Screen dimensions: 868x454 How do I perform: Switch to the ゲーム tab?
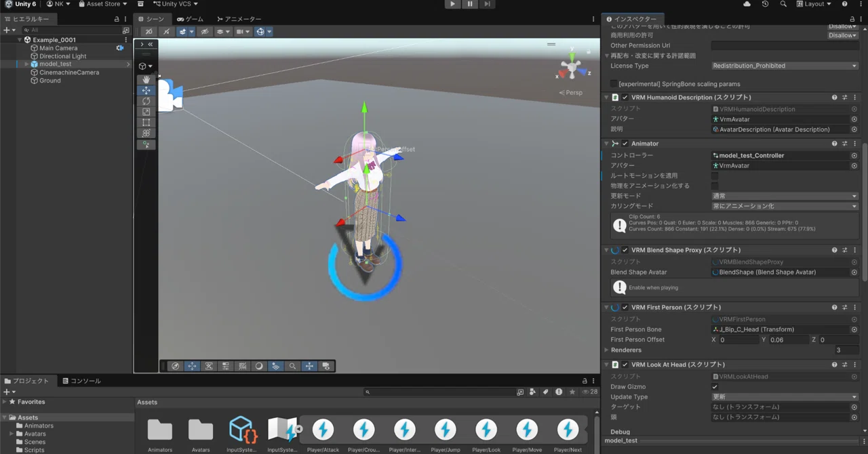(x=191, y=19)
